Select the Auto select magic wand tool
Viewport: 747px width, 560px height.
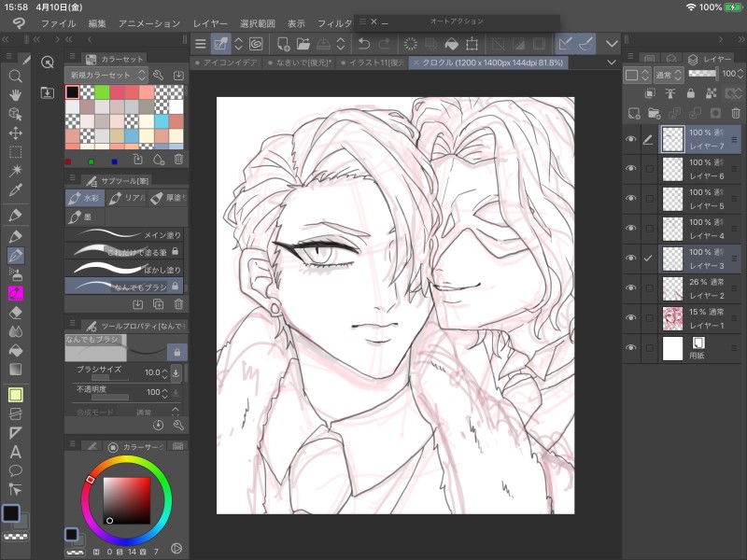click(x=15, y=171)
